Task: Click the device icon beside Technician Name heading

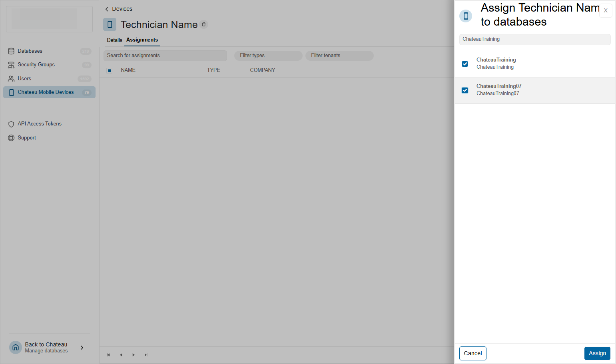Action: pyautogui.click(x=110, y=24)
